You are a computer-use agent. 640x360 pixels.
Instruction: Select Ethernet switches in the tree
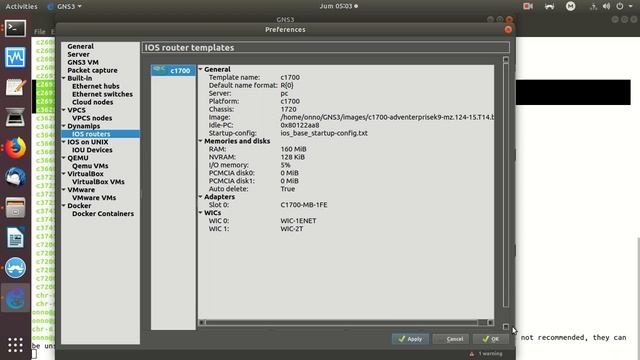point(102,94)
